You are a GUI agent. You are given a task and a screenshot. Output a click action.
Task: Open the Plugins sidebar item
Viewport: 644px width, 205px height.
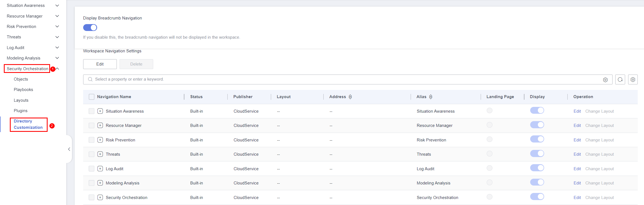(21, 111)
